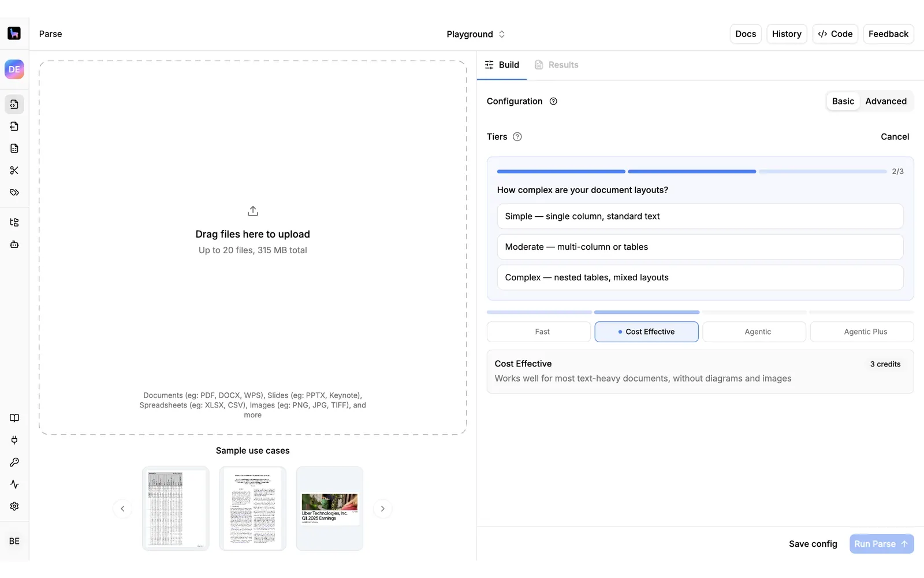
Task: Click the Run Parse button
Action: (881, 544)
